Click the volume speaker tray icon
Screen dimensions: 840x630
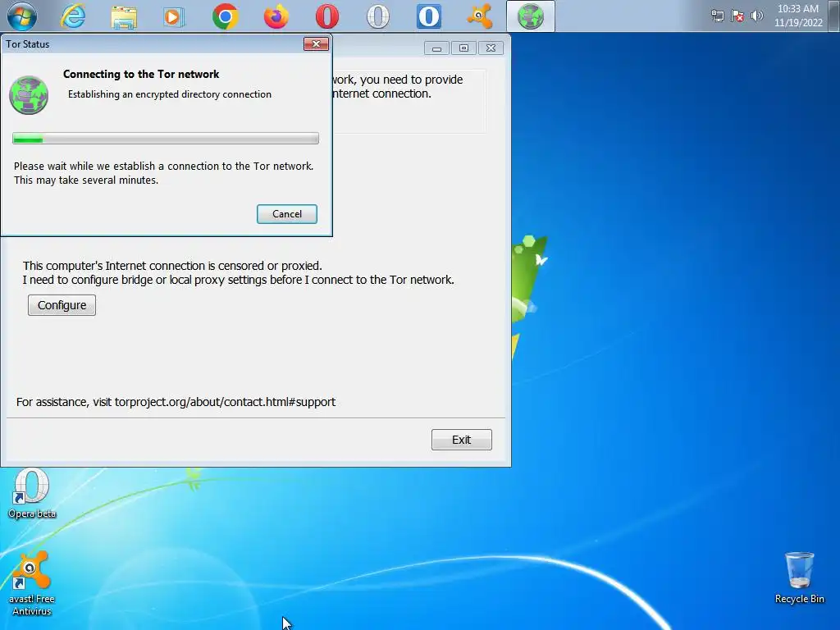756,16
